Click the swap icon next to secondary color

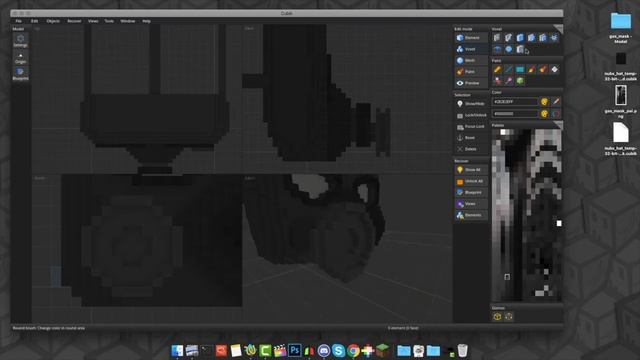[556, 114]
